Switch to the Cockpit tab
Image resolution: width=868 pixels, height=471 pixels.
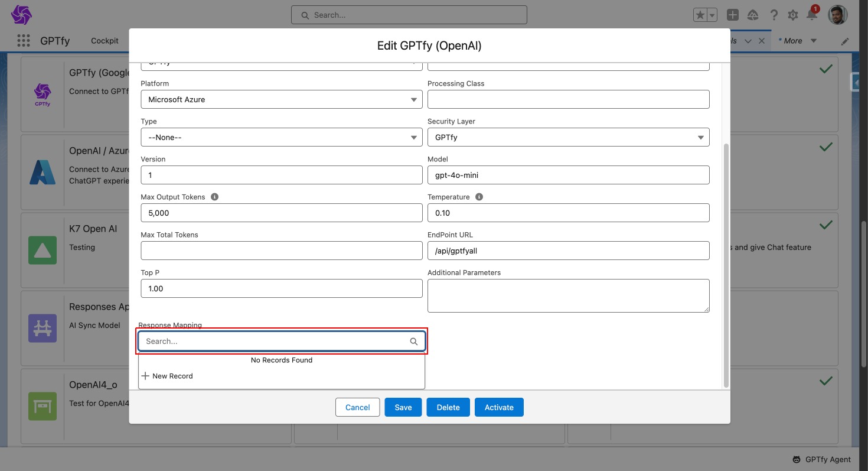(x=105, y=41)
